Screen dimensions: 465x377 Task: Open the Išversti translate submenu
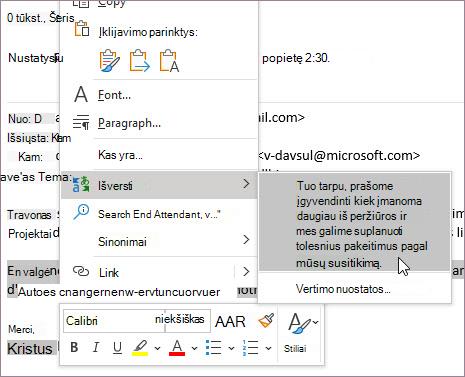pyautogui.click(x=159, y=185)
